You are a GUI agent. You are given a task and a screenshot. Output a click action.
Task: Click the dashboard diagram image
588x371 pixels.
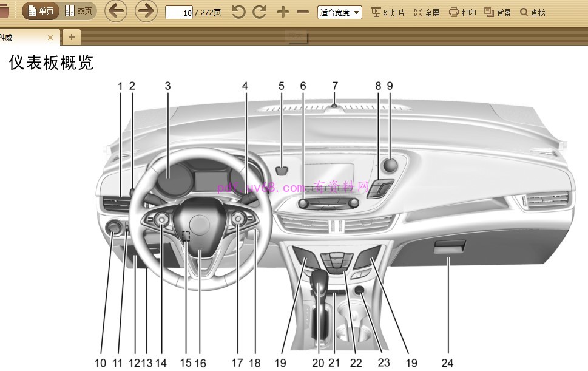click(334, 225)
